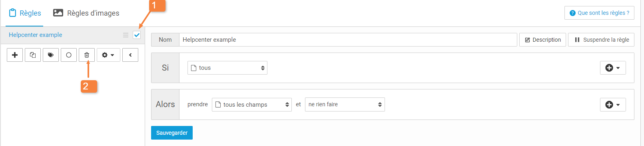This screenshot has height=146, width=644.
Task: Open the 'tous' condition dropdown
Action: [x=227, y=68]
